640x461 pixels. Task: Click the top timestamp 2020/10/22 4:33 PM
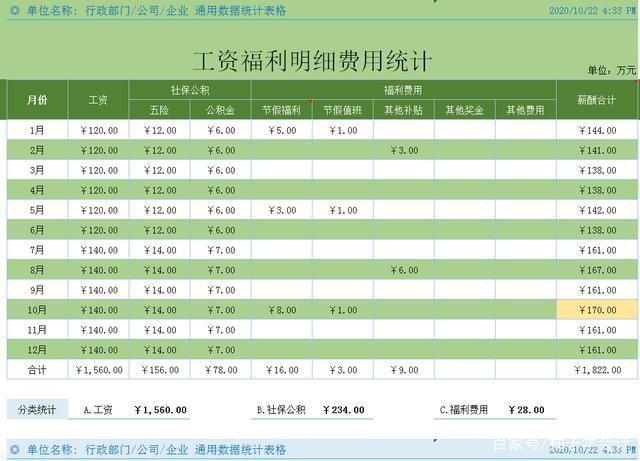[x=593, y=10]
